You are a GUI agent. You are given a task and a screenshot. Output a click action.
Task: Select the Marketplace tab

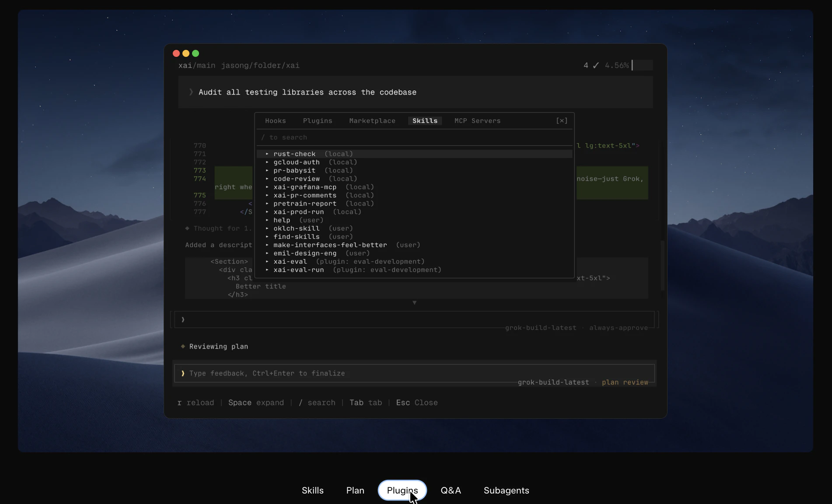point(372,121)
